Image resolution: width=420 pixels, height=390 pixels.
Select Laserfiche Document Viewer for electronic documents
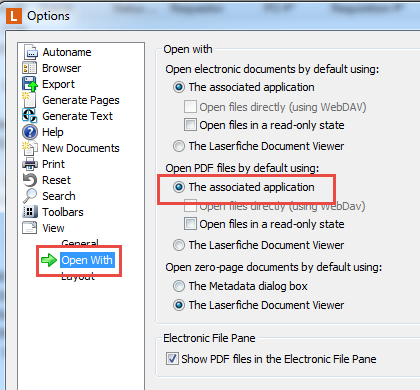(x=179, y=146)
